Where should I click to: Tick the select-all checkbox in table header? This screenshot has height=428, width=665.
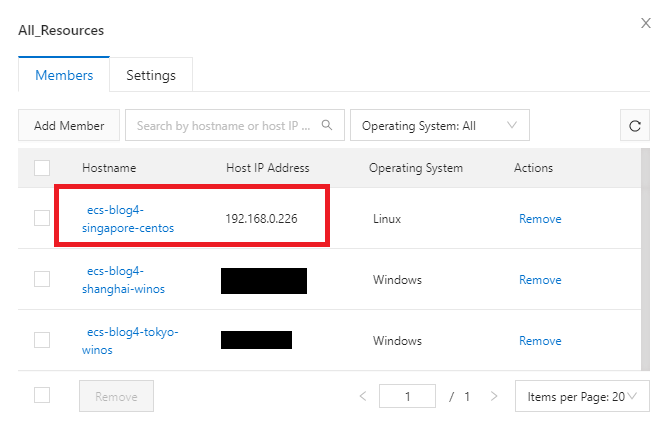42,168
